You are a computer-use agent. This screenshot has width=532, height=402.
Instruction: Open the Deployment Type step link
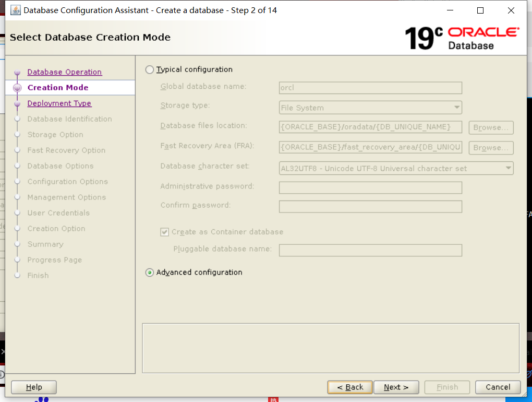(59, 103)
